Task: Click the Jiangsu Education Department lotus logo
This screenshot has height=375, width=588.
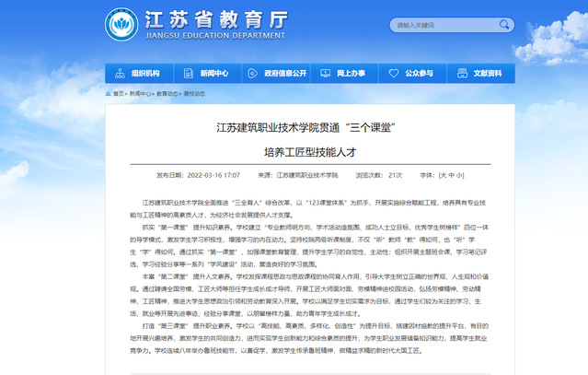Action: pyautogui.click(x=120, y=25)
